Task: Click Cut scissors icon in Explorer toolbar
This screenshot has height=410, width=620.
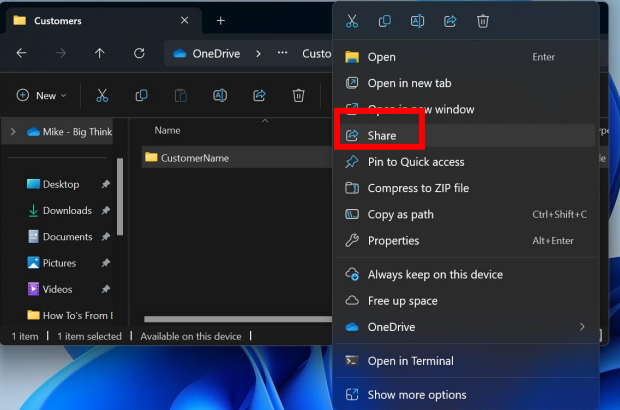Action: click(x=102, y=95)
